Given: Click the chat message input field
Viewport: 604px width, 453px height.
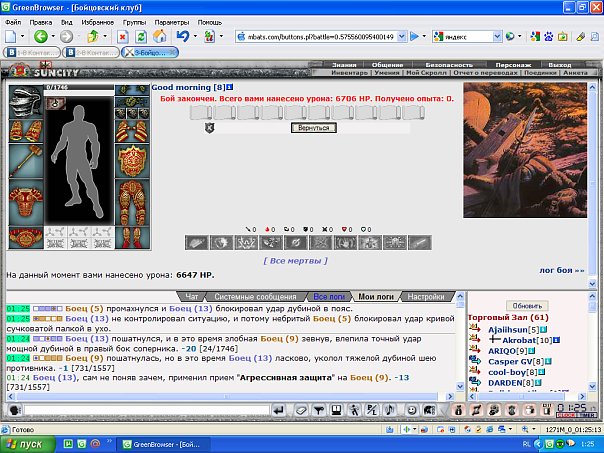Looking at the screenshot, I should coord(147,410).
